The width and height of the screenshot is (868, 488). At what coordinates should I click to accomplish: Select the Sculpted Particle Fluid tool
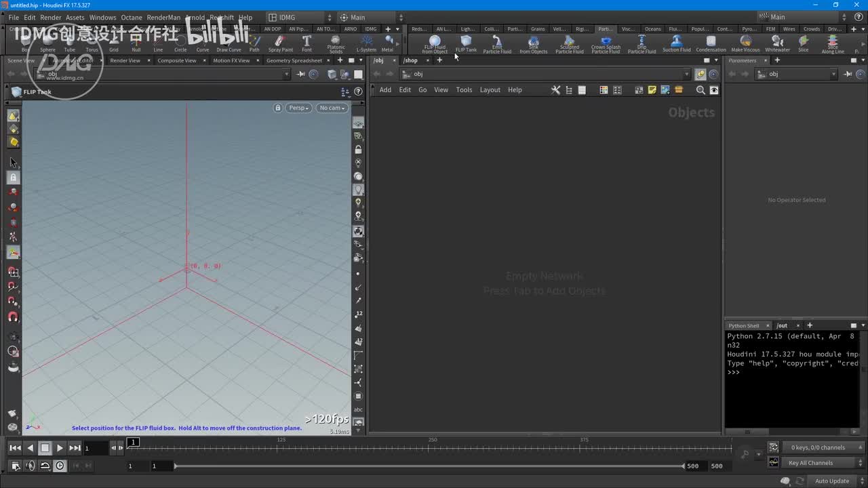(x=570, y=44)
